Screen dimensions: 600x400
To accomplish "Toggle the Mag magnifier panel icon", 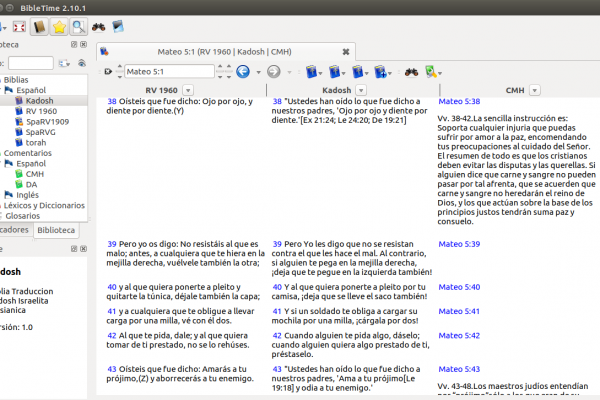I will tap(79, 27).
